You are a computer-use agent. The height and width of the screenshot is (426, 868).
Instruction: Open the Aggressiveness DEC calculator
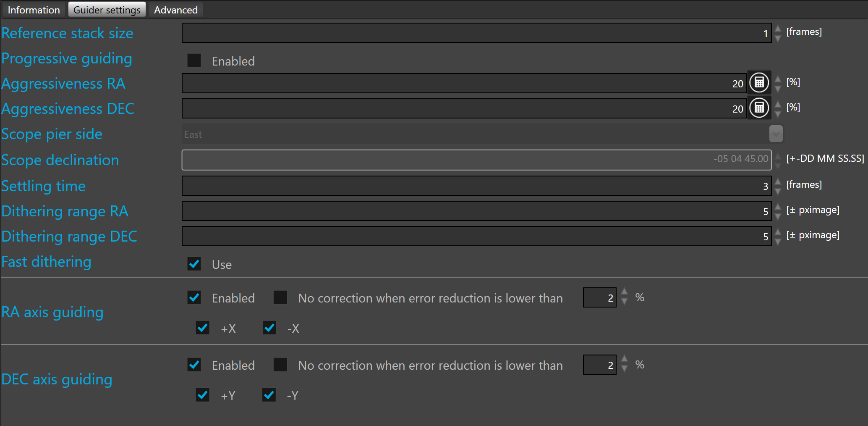[759, 108]
